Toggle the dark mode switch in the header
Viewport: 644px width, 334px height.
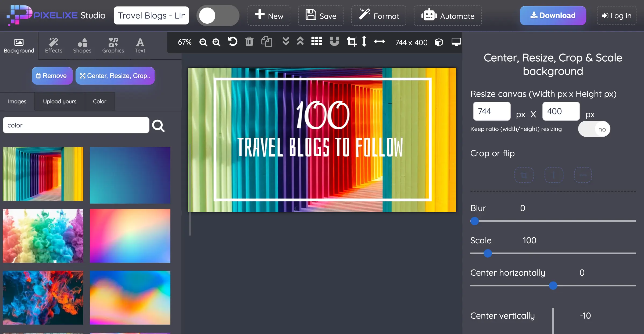218,15
